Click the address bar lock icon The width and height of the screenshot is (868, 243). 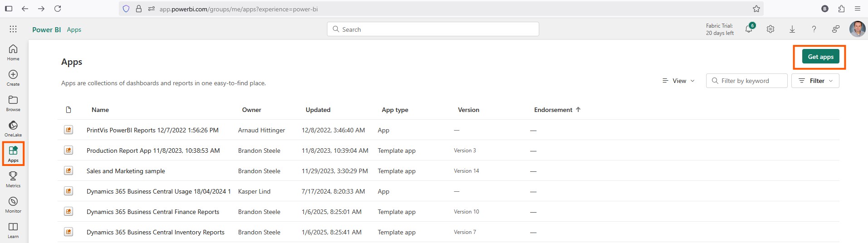(x=139, y=9)
